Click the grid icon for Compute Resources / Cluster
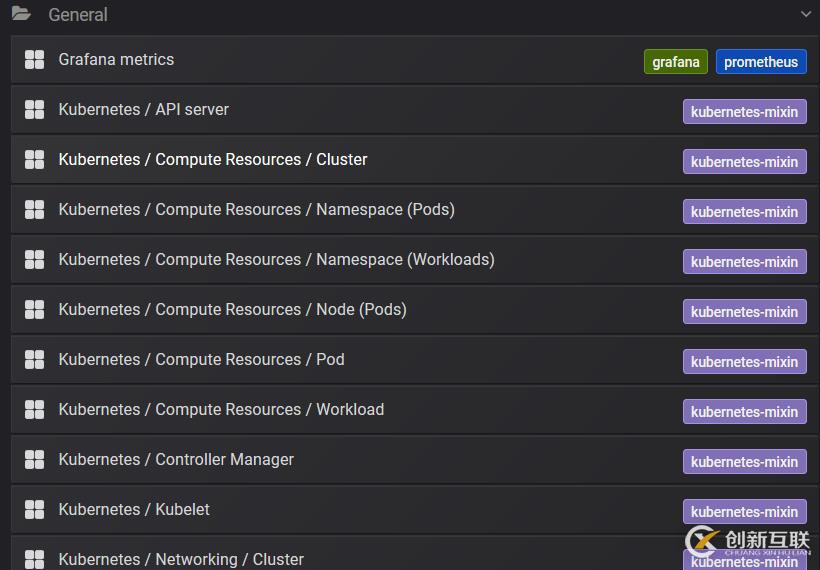The width and height of the screenshot is (820, 570). tap(34, 160)
